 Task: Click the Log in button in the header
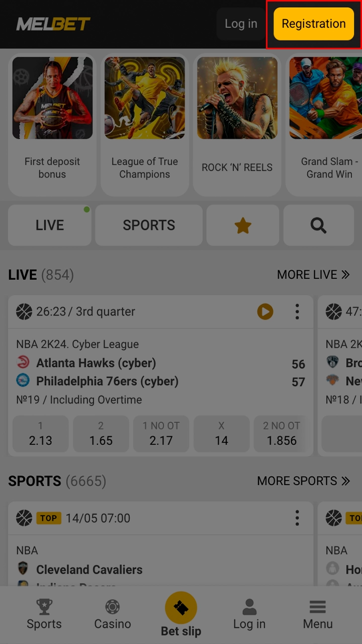click(241, 24)
